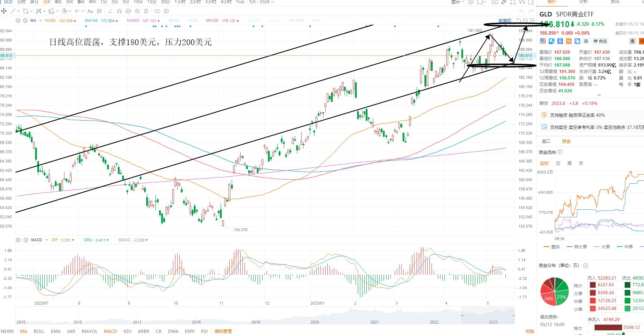Switch to the 30分 timeframe tab

pos(165,2)
